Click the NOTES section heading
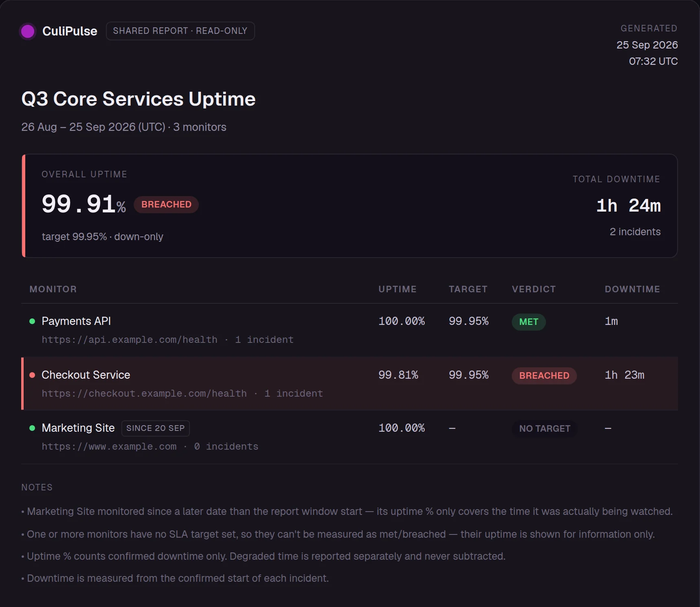Viewport: 700px width, 607px height. pos(37,487)
